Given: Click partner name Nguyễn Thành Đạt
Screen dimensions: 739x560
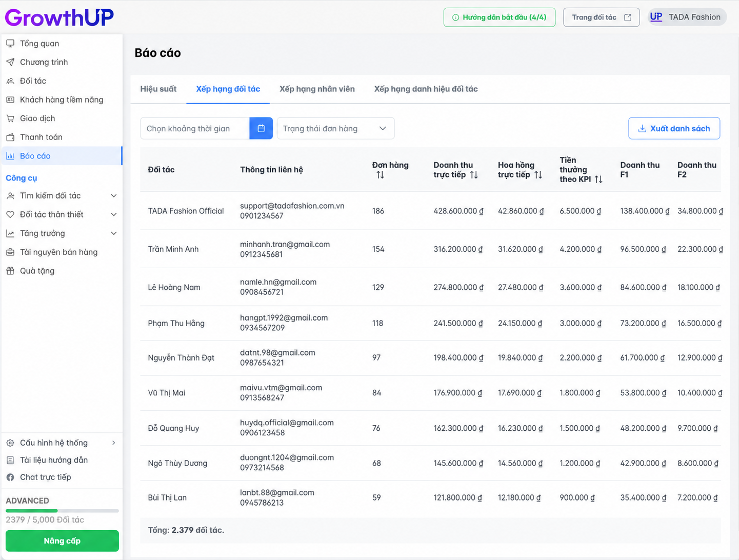Looking at the screenshot, I should pos(181,357).
